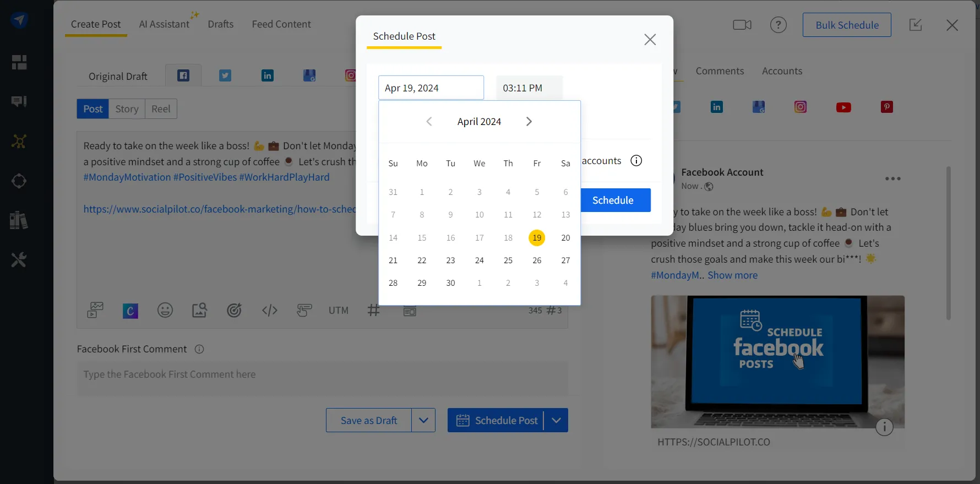980x484 pixels.
Task: Open the UTM parameters tool
Action: click(338, 311)
